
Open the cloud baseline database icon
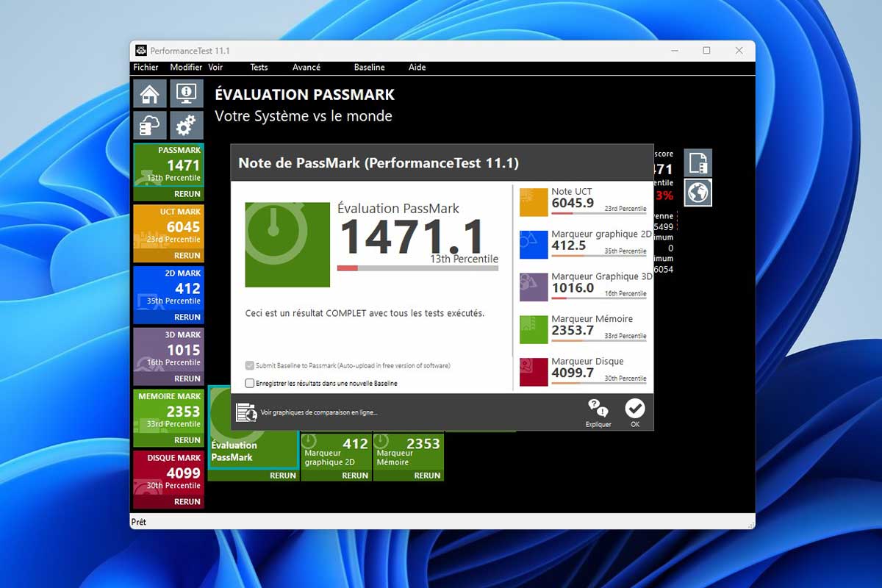pyautogui.click(x=149, y=125)
